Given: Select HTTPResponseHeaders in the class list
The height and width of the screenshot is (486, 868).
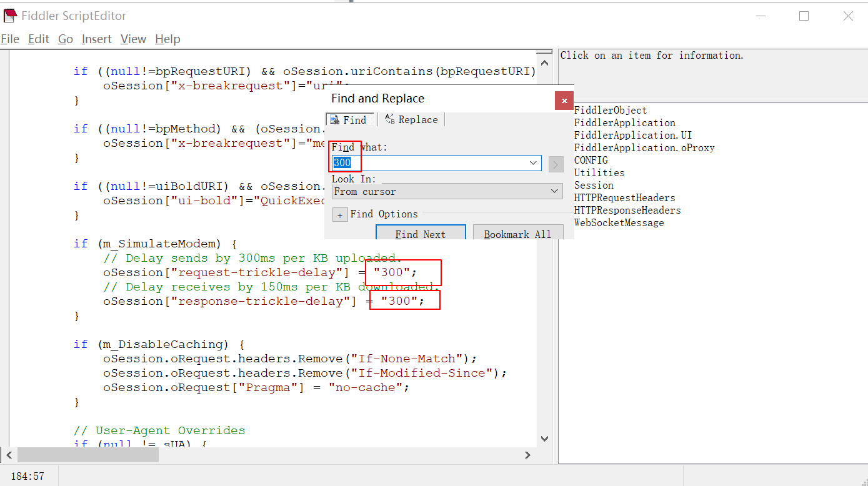Looking at the screenshot, I should [627, 211].
